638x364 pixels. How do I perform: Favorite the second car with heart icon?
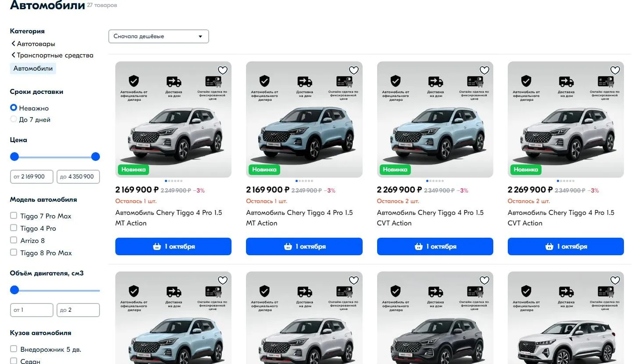pos(353,70)
